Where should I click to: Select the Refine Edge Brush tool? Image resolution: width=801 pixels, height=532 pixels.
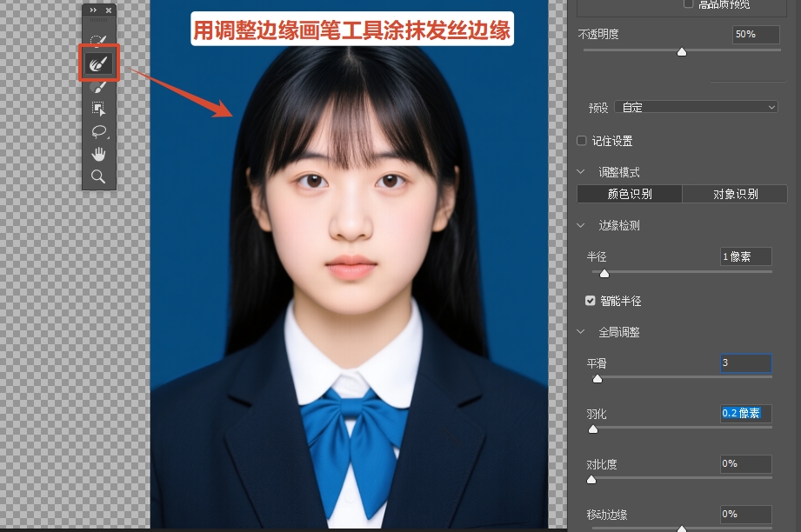(x=99, y=61)
